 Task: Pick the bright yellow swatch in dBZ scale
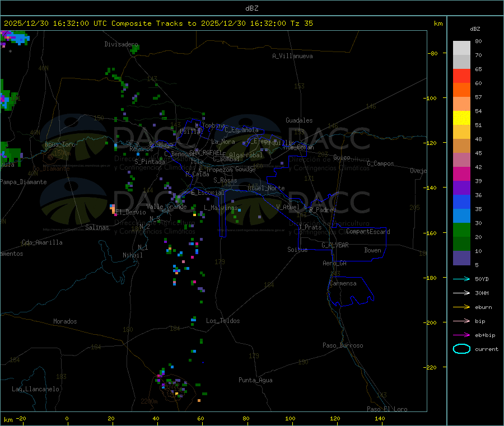click(461, 118)
